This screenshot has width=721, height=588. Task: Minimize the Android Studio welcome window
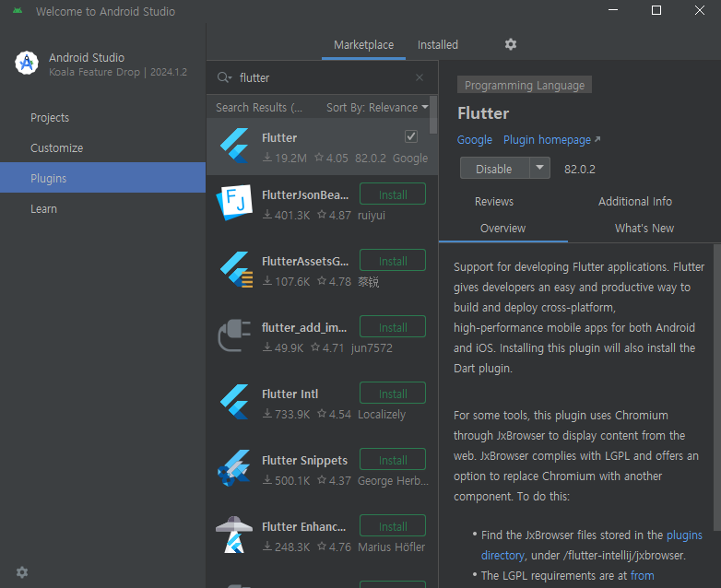point(613,10)
